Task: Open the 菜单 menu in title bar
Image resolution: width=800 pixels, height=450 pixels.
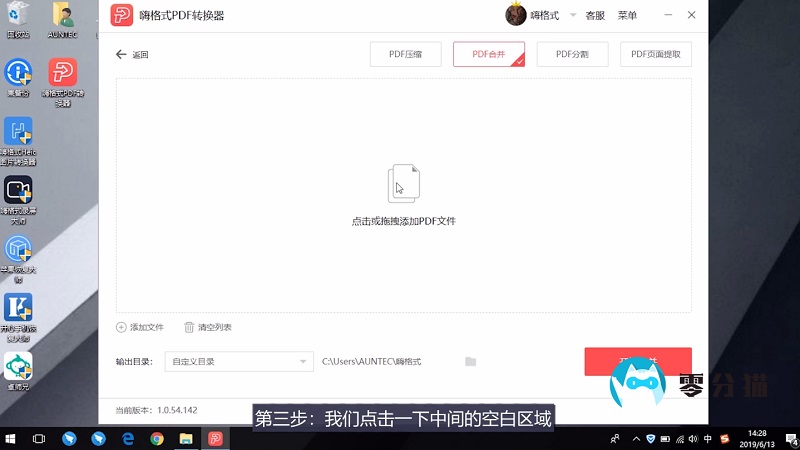Action: pos(627,16)
